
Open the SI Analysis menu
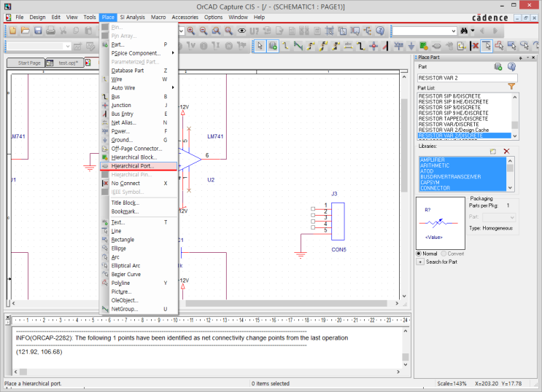point(132,17)
